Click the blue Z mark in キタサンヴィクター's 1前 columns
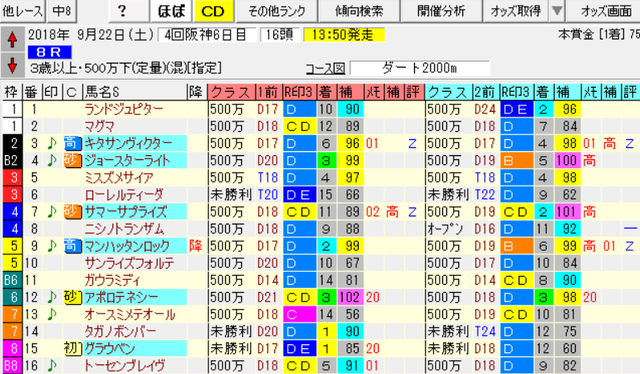 [412, 143]
